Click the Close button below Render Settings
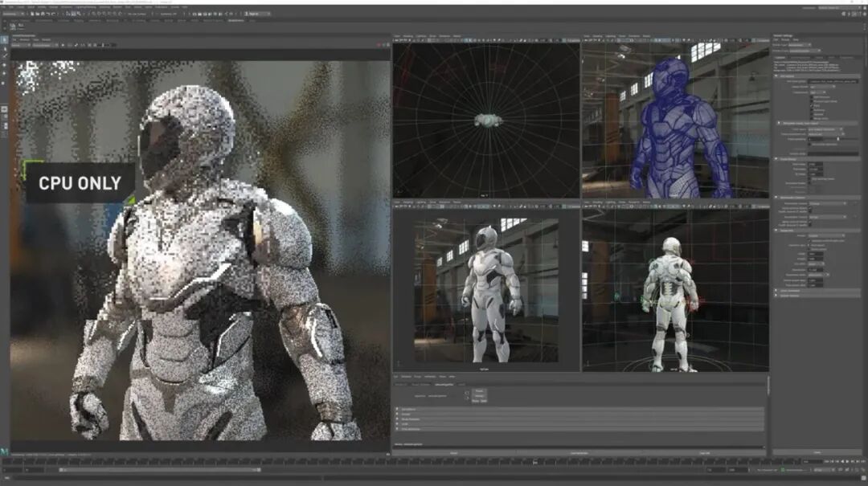868x486 pixels. point(817,453)
